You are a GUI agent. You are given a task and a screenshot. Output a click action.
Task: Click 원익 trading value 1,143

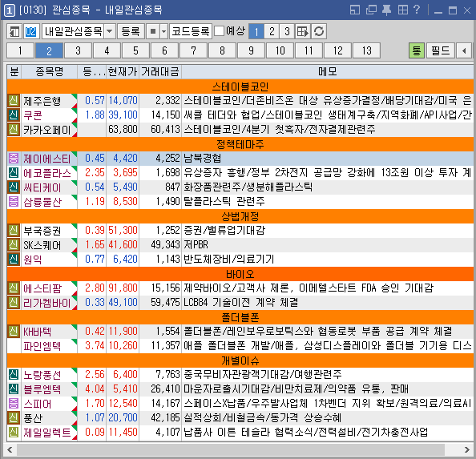(167, 259)
